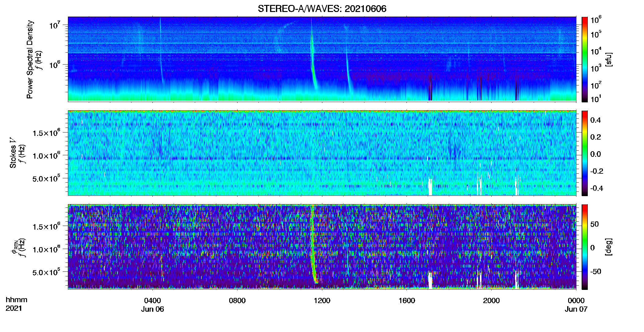
Task: Click the 0.4 Stokes V colorbar label
Action: (x=595, y=120)
